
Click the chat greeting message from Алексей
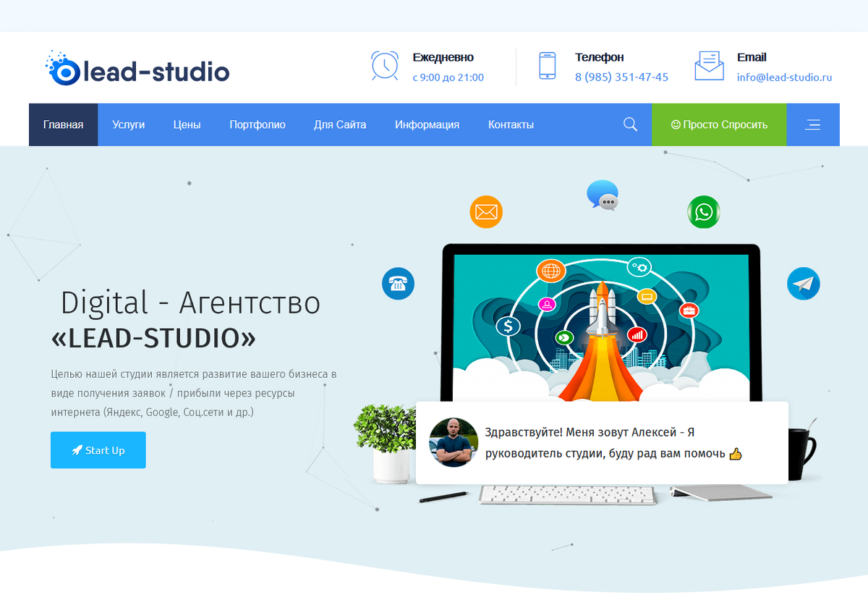point(613,443)
